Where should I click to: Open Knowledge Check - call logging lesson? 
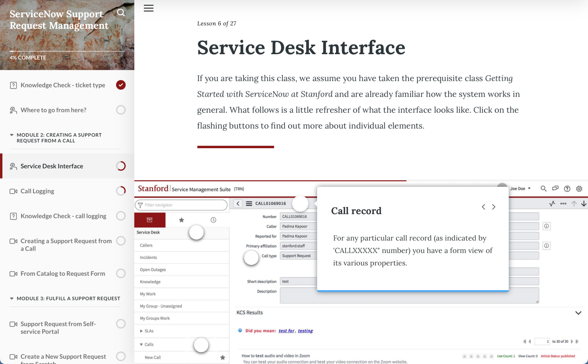pyautogui.click(x=63, y=216)
